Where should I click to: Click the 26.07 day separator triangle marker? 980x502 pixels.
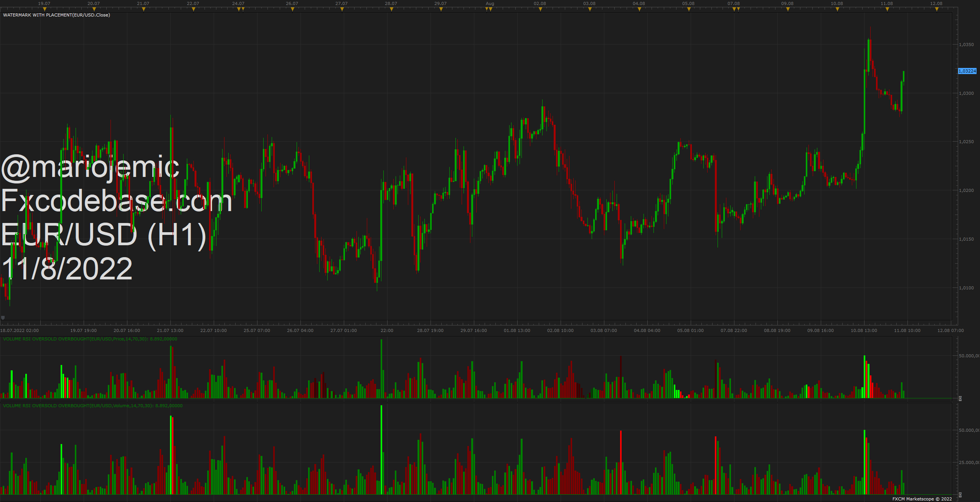point(292,9)
